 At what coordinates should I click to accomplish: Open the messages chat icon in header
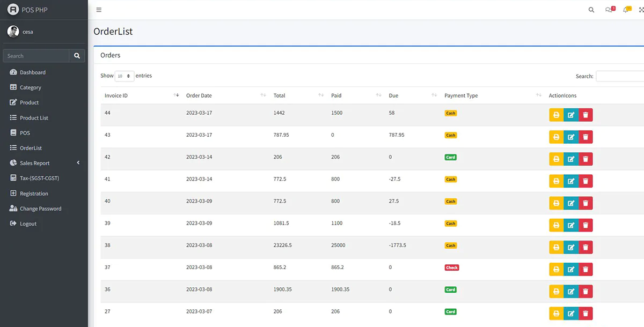pyautogui.click(x=609, y=10)
